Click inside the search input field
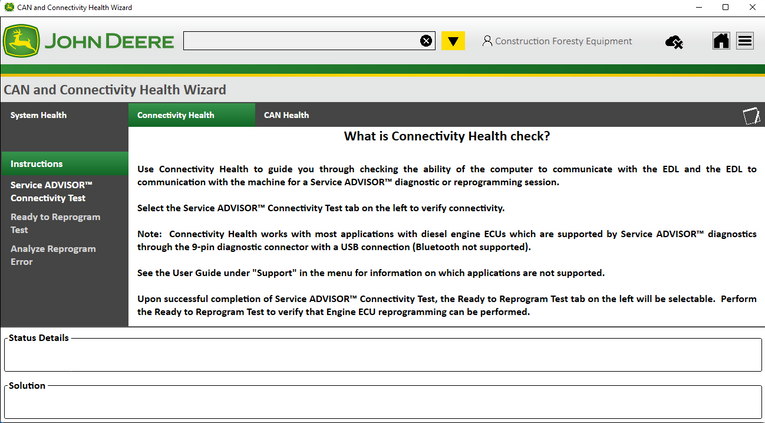The width and height of the screenshot is (765, 423). [x=300, y=41]
